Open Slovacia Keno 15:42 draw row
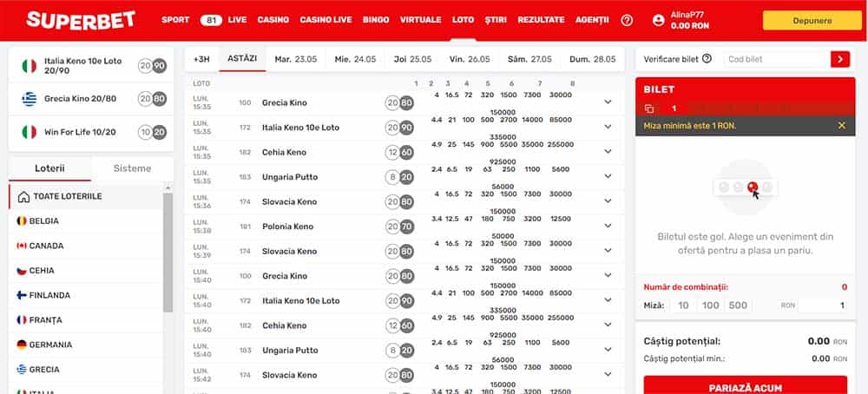This screenshot has width=868, height=394. 404,375
